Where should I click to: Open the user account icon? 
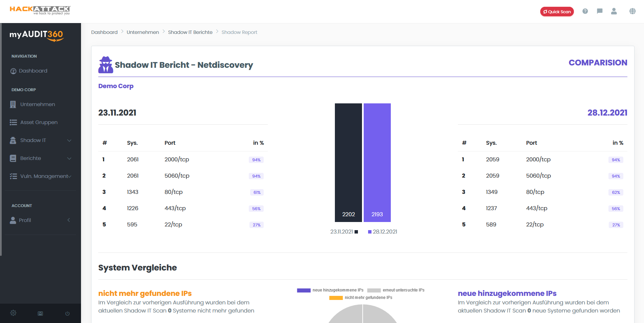click(614, 11)
